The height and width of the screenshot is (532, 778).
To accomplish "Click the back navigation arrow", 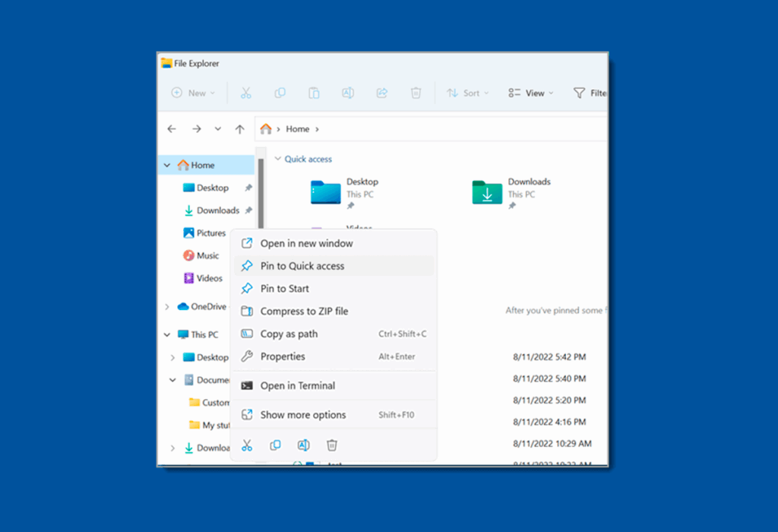I will tap(172, 128).
